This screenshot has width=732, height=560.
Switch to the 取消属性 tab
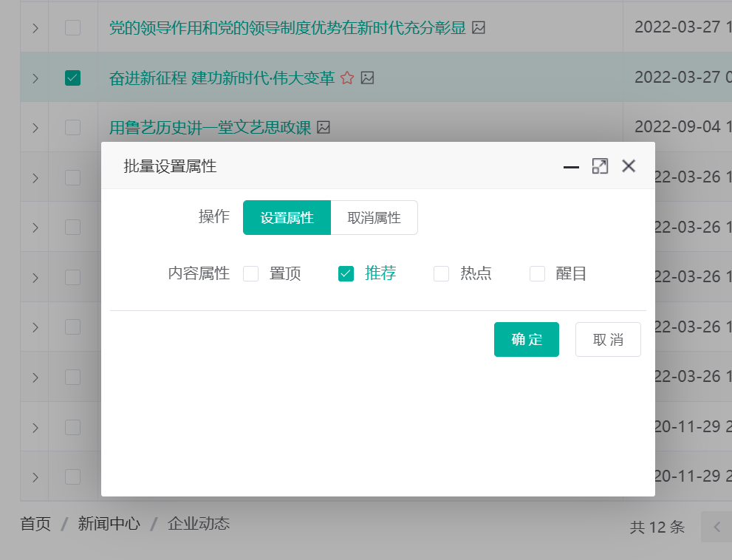click(374, 217)
